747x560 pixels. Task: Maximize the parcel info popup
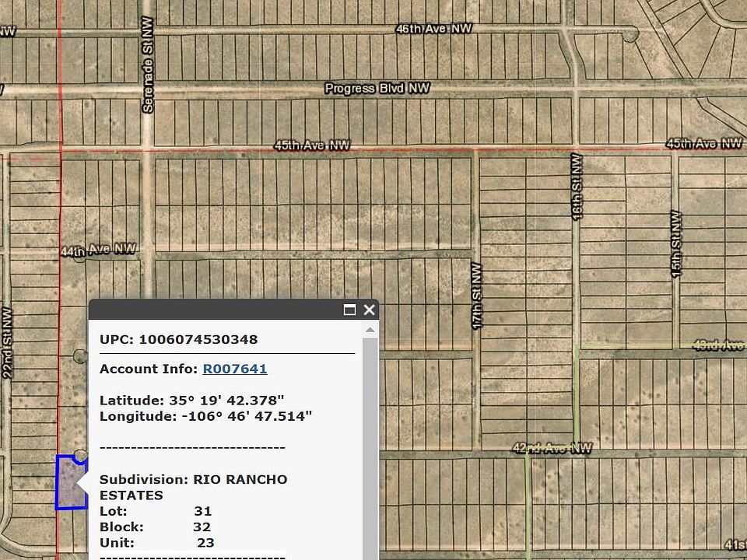coord(349,310)
